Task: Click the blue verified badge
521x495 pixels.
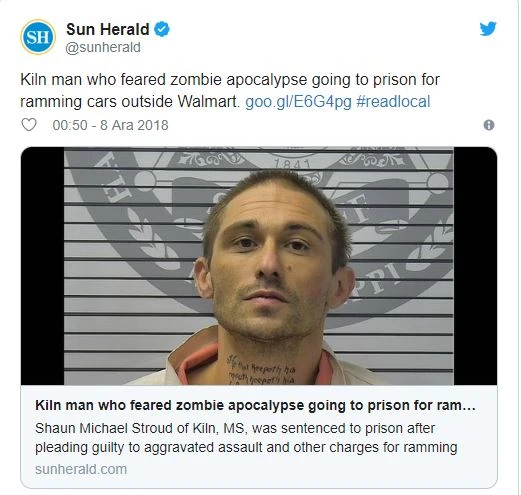Action: click(162, 29)
